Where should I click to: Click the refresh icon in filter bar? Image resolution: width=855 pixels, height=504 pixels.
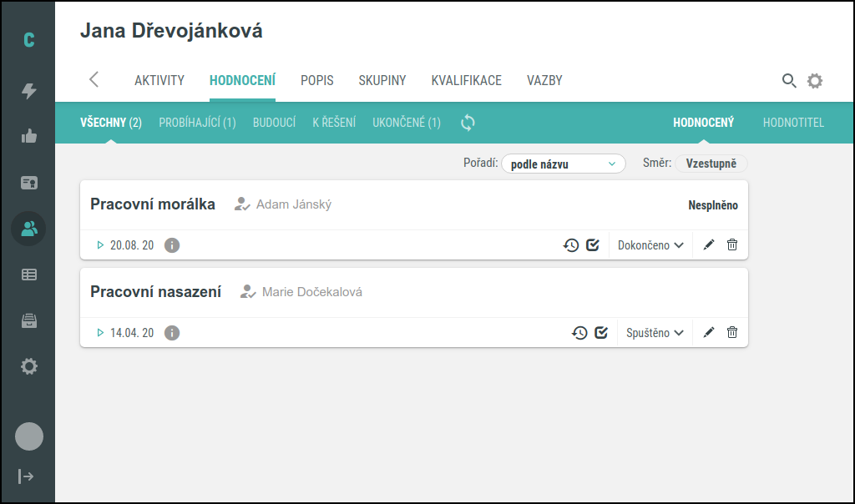tap(468, 123)
